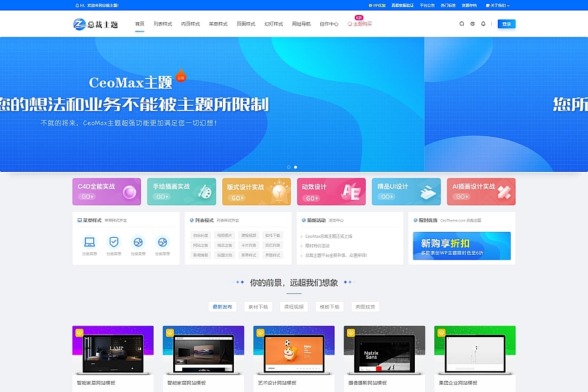
Task: Click GO on the 动效设计 card
Action: (311, 198)
